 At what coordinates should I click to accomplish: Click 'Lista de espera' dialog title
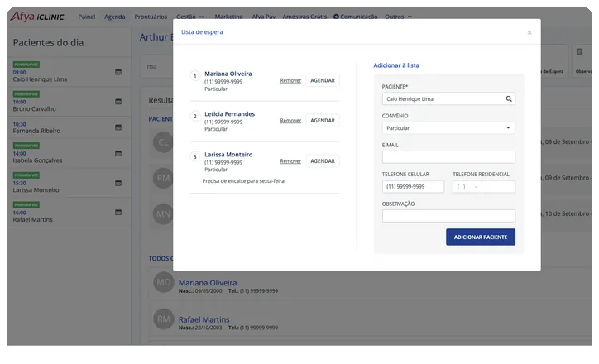click(x=202, y=32)
